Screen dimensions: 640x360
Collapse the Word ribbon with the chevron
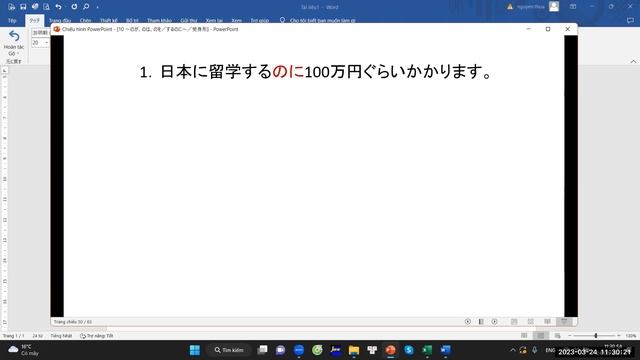(x=633, y=62)
